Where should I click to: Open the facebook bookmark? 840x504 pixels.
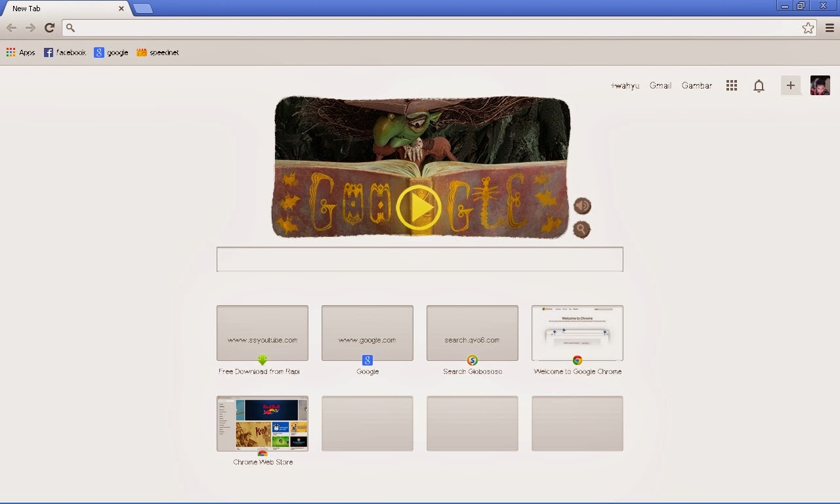tap(64, 52)
